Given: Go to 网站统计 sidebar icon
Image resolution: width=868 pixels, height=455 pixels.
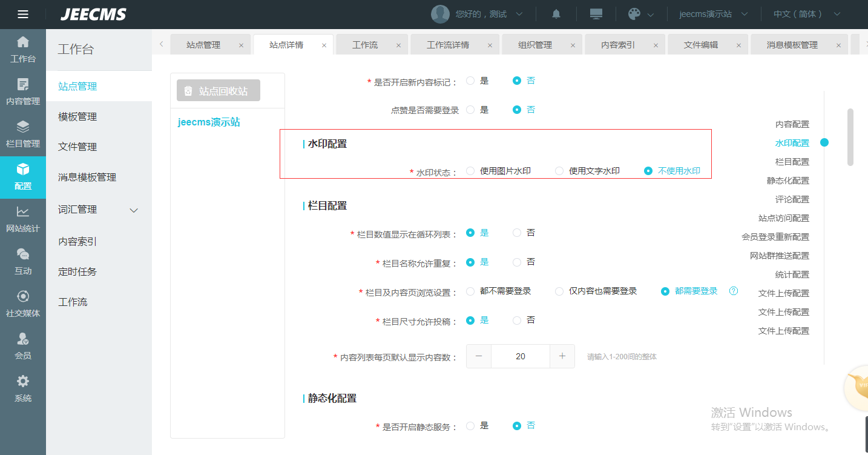Looking at the screenshot, I should [x=23, y=219].
